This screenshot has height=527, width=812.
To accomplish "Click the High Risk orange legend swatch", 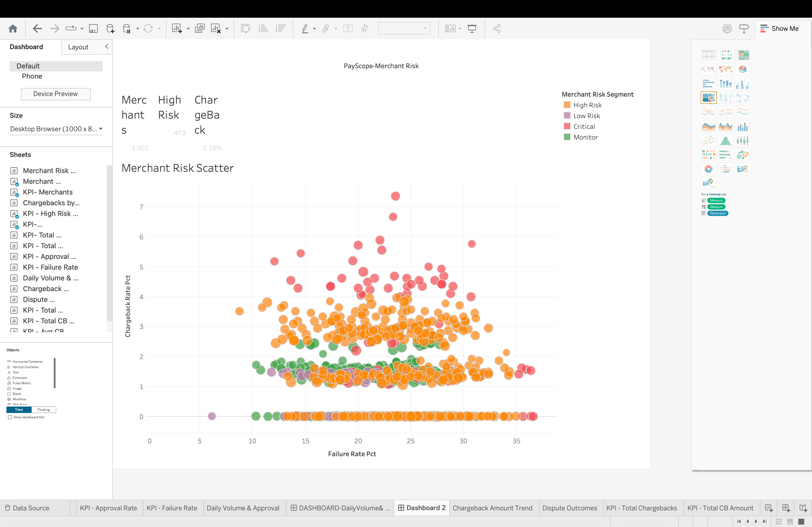I will (567, 105).
